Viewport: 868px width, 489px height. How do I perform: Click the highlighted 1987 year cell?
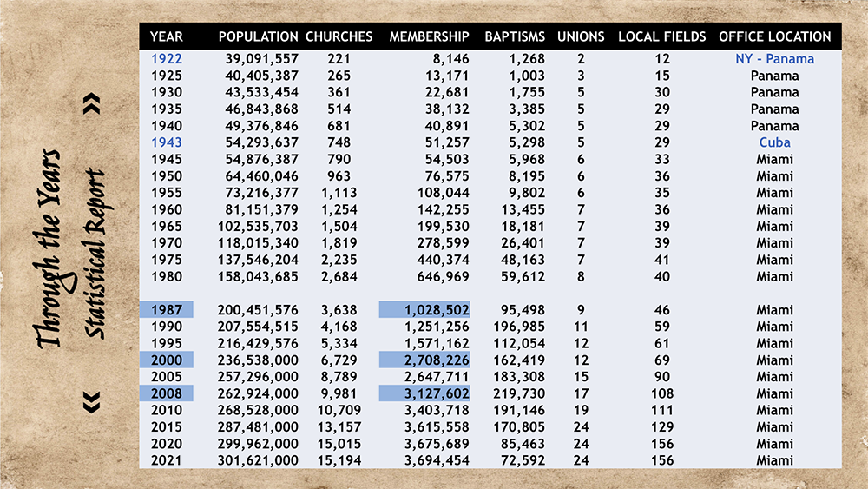[167, 309]
